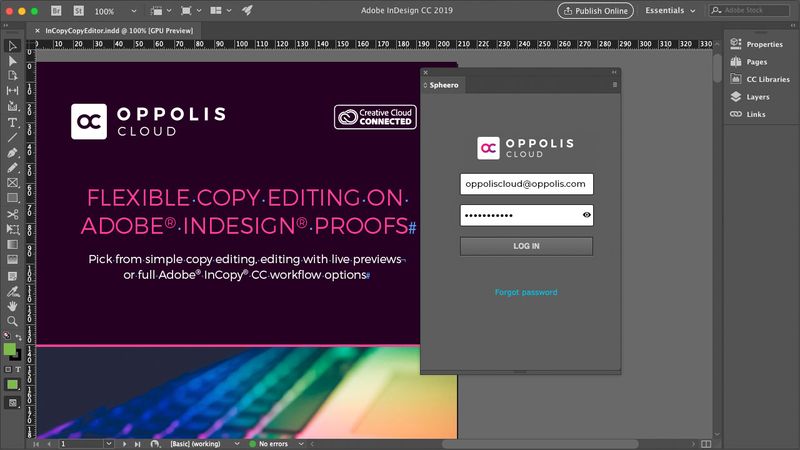Open the Essentials workspace switcher
Viewport: 800px width, 450px height.
tap(670, 10)
